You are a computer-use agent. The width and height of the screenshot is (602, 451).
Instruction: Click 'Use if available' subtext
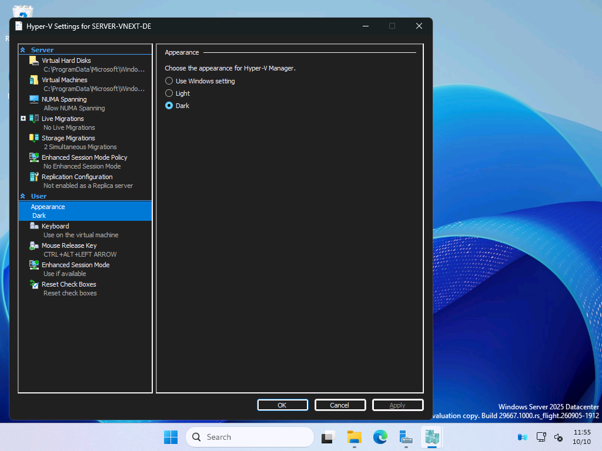coord(64,274)
